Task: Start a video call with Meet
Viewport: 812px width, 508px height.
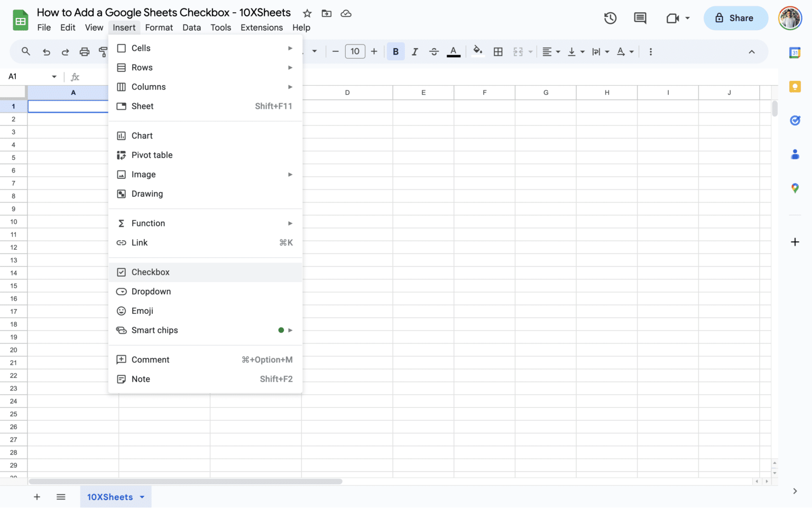Action: click(672, 17)
